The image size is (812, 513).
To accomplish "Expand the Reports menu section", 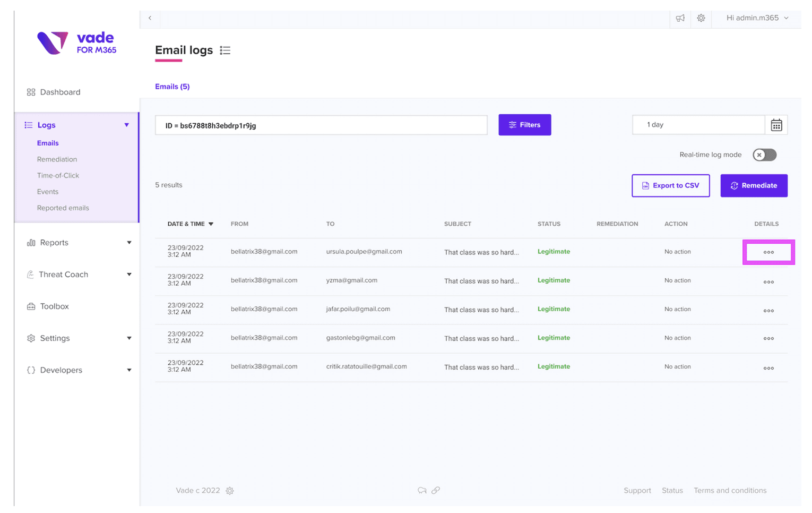I will 77,243.
